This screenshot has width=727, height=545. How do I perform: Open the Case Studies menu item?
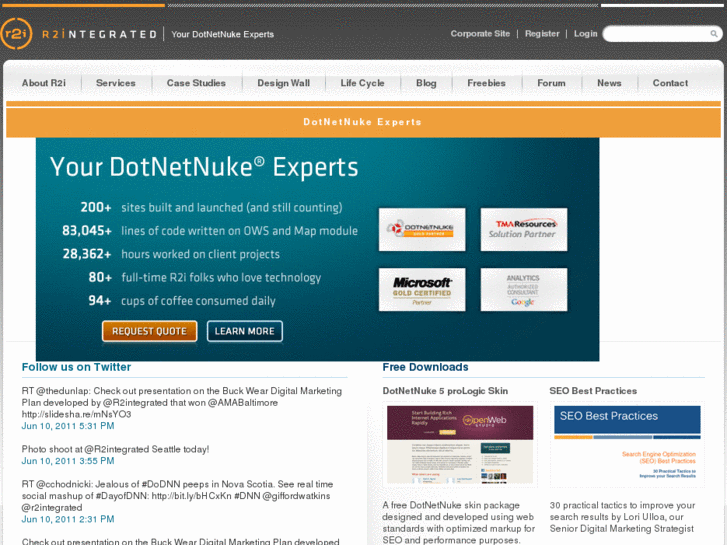tap(196, 83)
